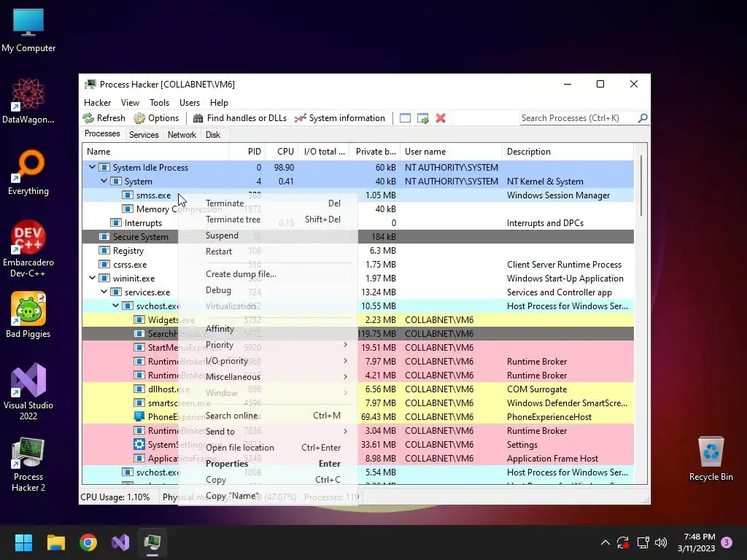Select the csrss.exe process row

[x=357, y=264]
